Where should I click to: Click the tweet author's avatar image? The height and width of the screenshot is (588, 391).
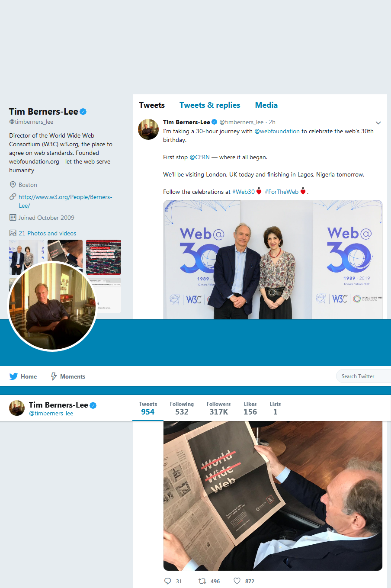(148, 129)
